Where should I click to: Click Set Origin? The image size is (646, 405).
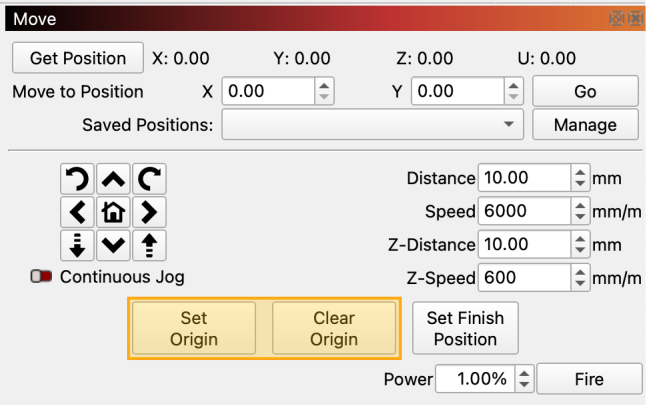[194, 328]
